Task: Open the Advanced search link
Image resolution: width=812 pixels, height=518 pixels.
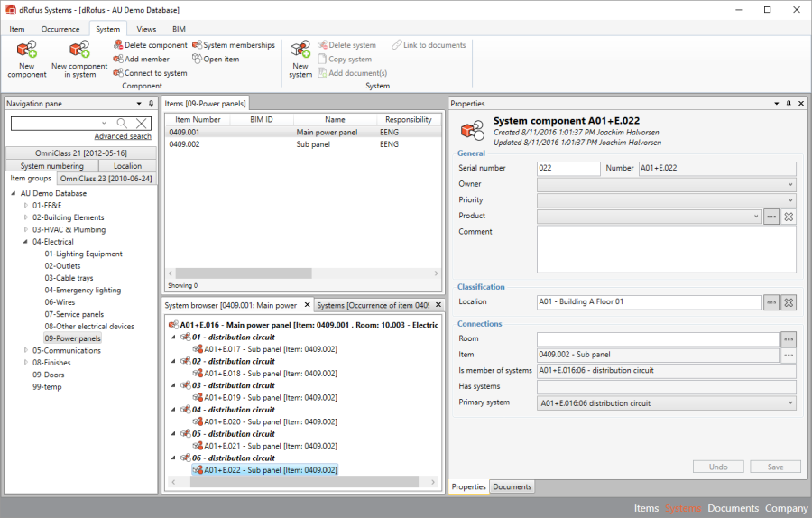Action: pyautogui.click(x=123, y=136)
